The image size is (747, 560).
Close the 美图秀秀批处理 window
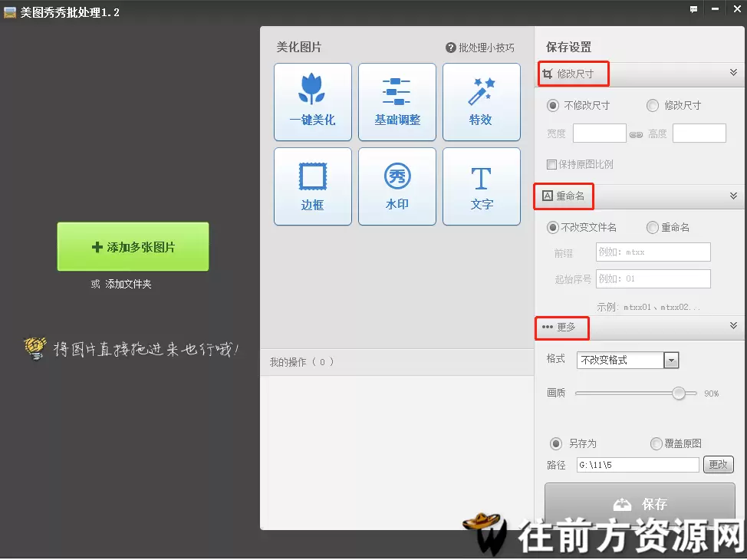click(736, 9)
